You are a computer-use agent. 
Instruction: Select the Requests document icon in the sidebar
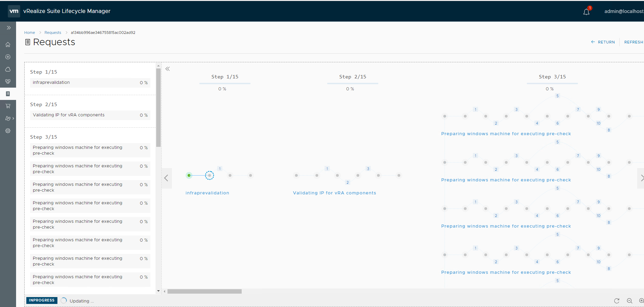tap(8, 94)
